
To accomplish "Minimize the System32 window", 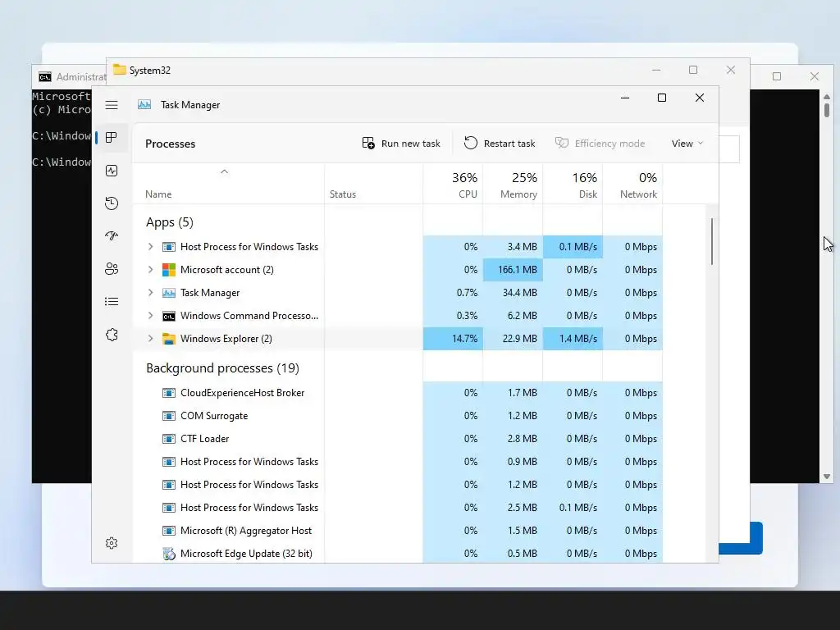I will pos(656,71).
